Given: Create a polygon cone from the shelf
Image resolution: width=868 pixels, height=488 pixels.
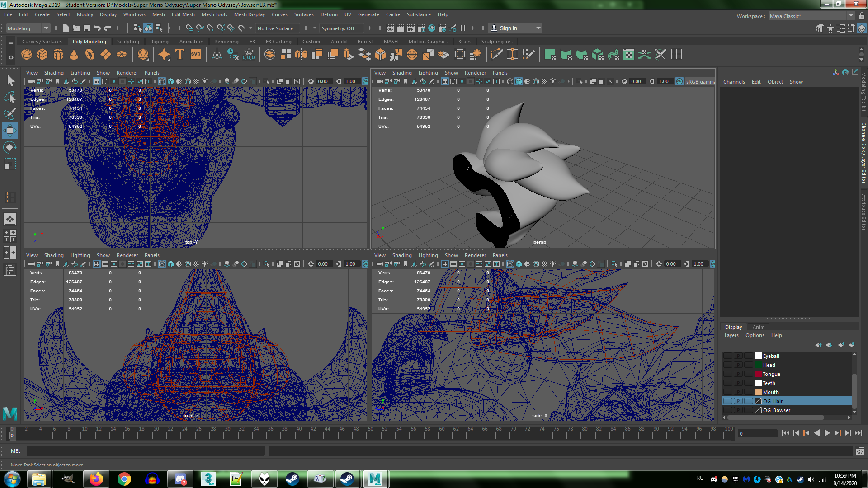Looking at the screenshot, I should [x=74, y=55].
